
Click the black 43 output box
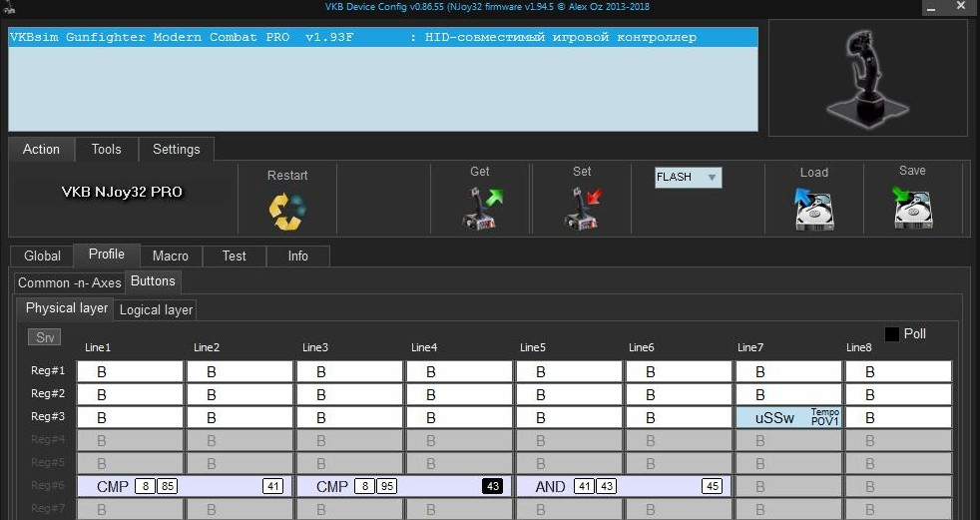pos(493,486)
